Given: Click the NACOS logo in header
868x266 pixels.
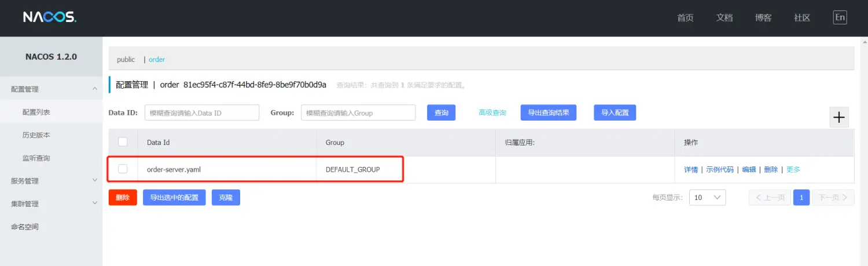Looking at the screenshot, I should [x=50, y=17].
